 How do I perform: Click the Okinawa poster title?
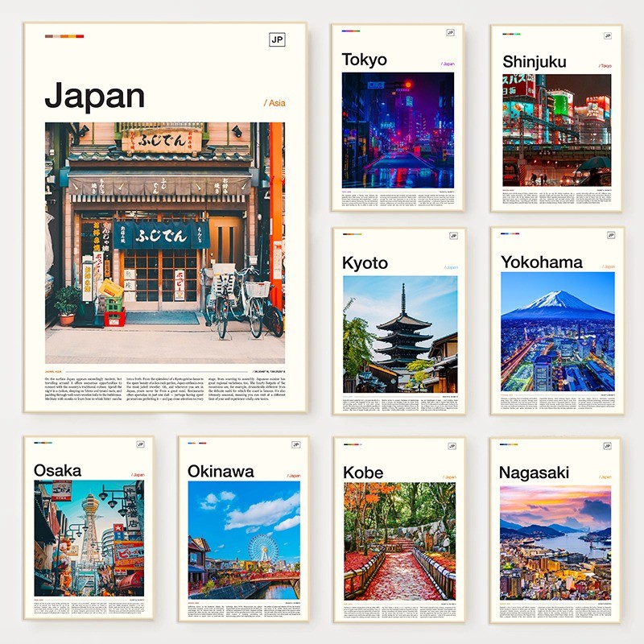tap(221, 471)
